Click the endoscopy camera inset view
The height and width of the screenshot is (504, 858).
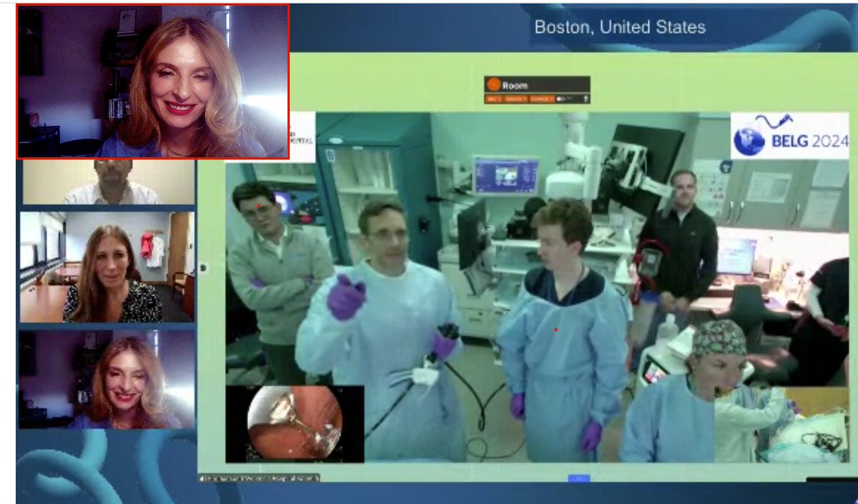pos(295,424)
